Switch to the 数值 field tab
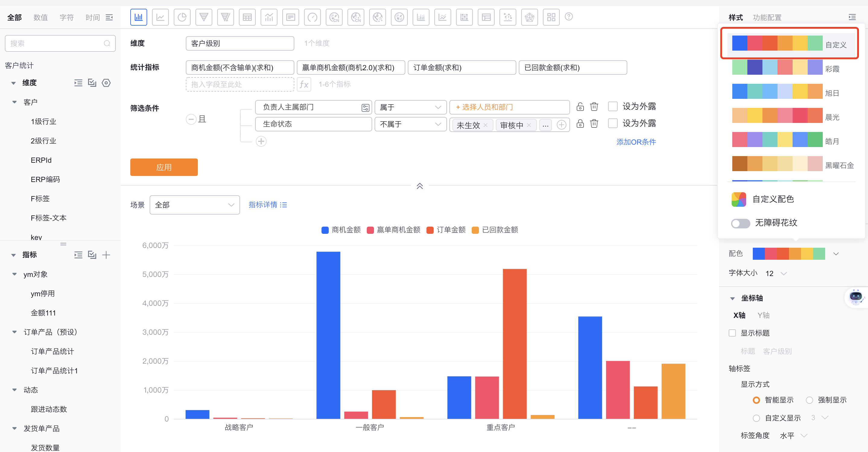The image size is (868, 452). click(x=40, y=17)
